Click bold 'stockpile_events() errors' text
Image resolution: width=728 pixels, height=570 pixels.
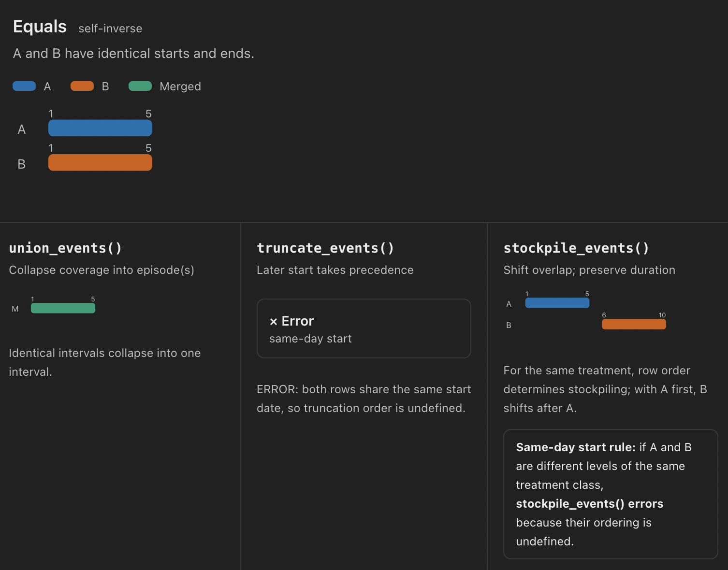tap(589, 504)
